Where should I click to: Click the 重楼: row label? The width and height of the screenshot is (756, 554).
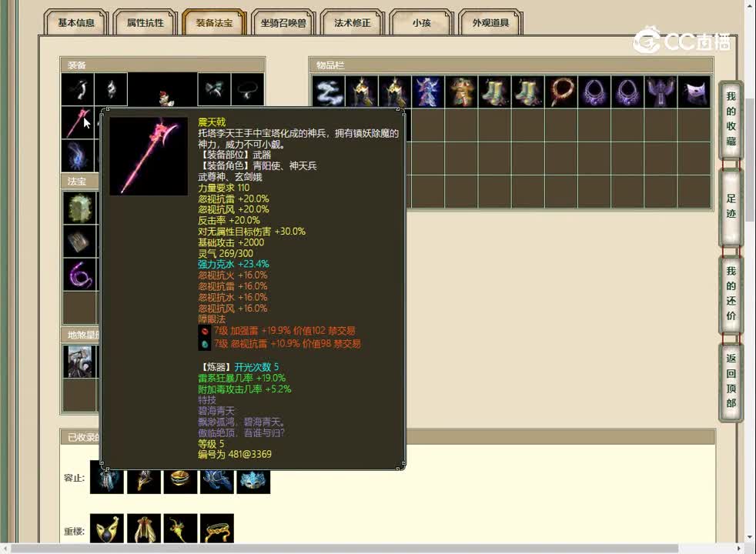(74, 532)
